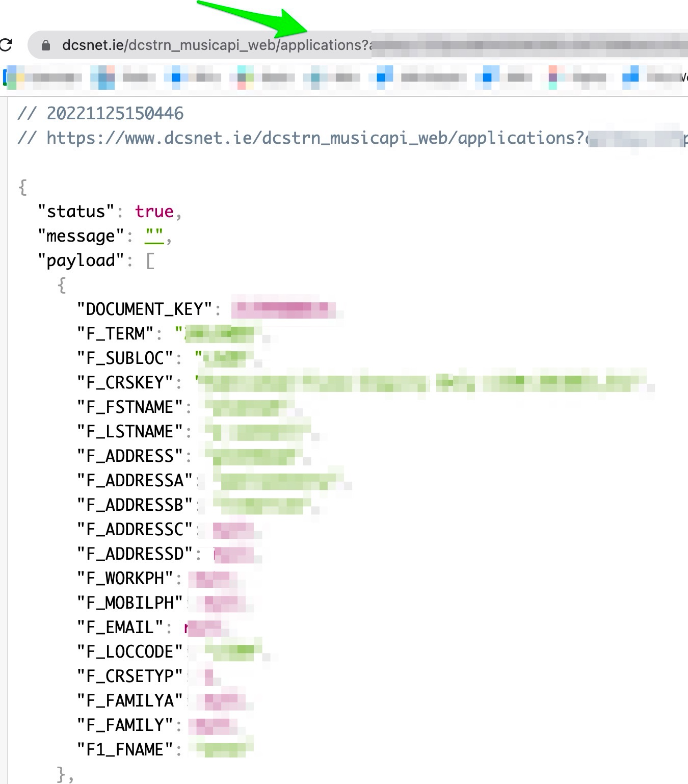Open the commented dcsnet.ie applications URL
The width and height of the screenshot is (688, 784).
coord(315,138)
